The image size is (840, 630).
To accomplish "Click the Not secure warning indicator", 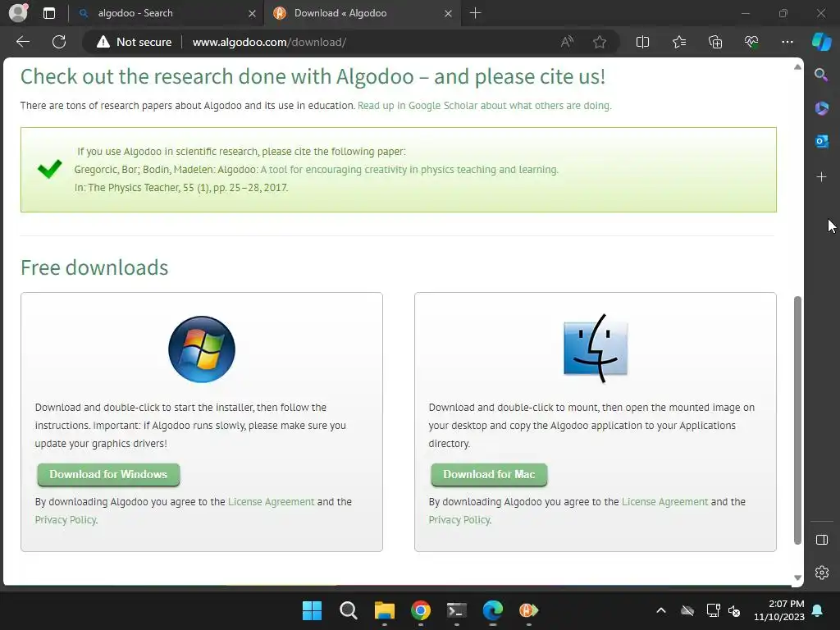I will [x=134, y=42].
